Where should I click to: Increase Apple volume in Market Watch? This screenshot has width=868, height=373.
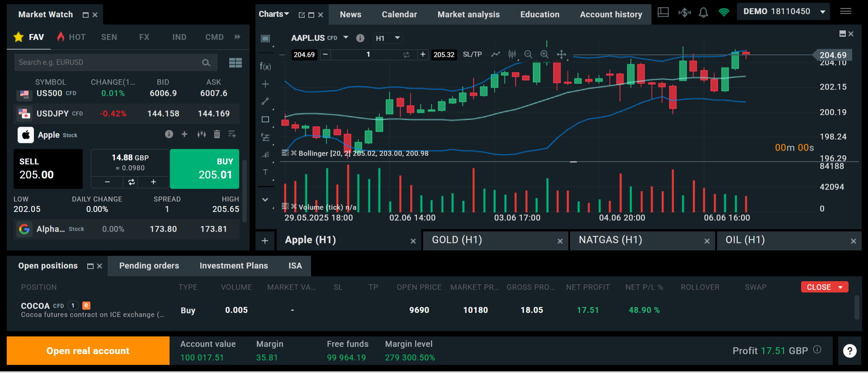pyautogui.click(x=154, y=182)
